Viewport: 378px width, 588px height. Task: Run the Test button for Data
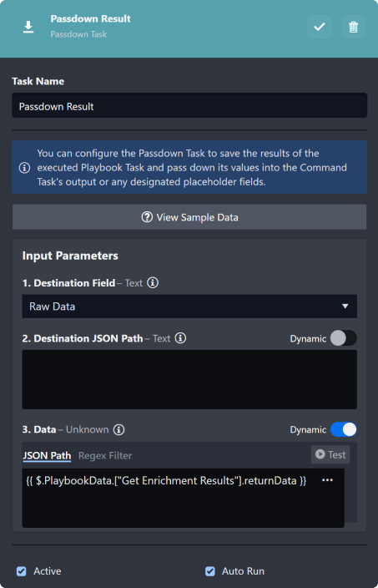pyautogui.click(x=330, y=454)
